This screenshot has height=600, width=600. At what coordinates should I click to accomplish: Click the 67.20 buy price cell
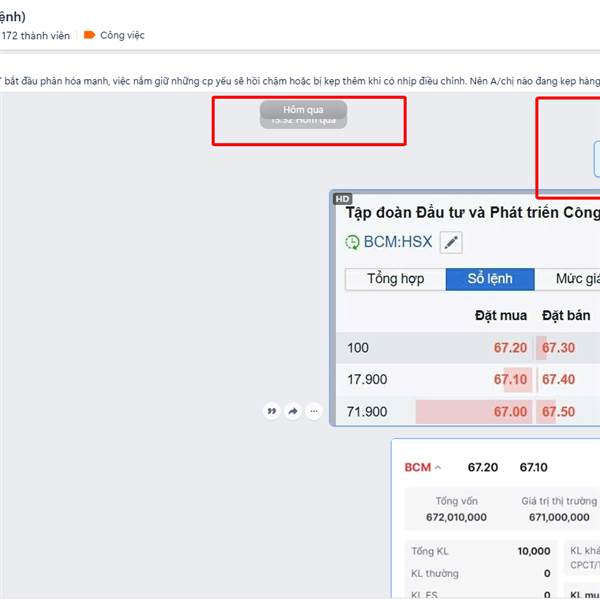(510, 348)
